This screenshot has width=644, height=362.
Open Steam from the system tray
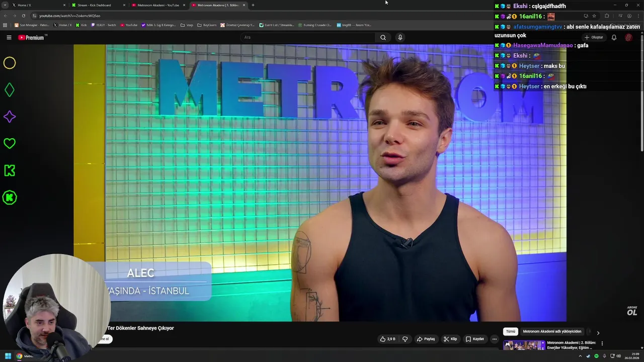(588, 356)
